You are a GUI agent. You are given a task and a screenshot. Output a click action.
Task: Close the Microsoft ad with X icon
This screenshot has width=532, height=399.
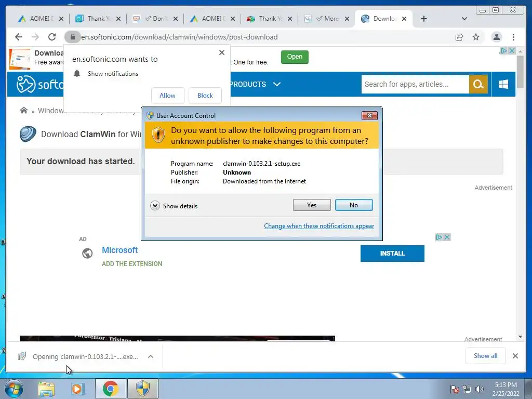[447, 237]
